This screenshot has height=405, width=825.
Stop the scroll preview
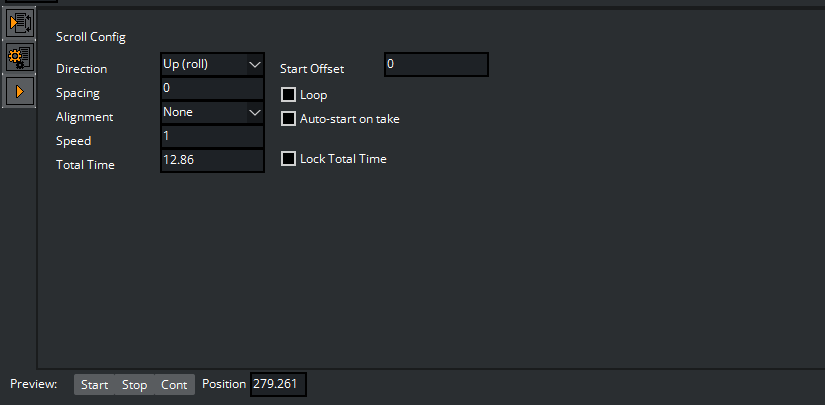[134, 385]
